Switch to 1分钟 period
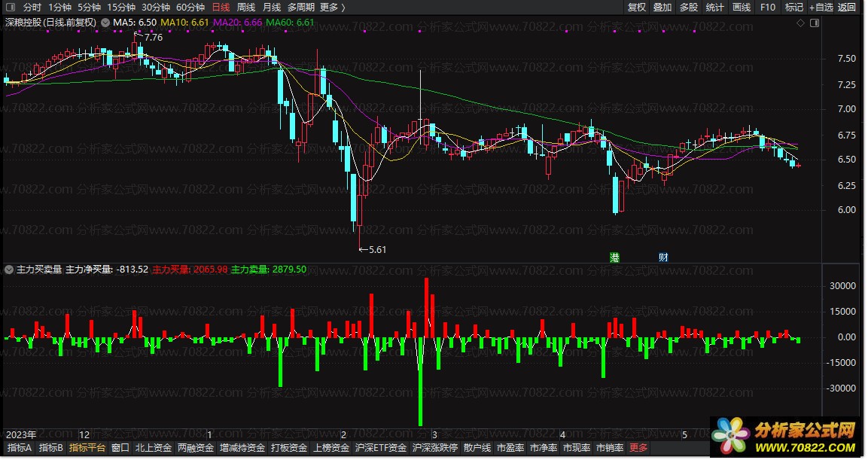 (59, 8)
